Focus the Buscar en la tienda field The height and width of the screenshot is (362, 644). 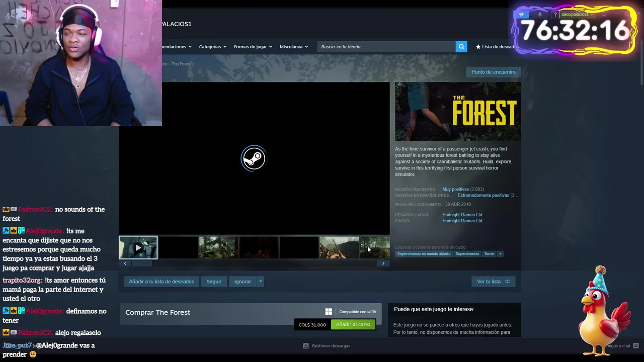click(386, 47)
